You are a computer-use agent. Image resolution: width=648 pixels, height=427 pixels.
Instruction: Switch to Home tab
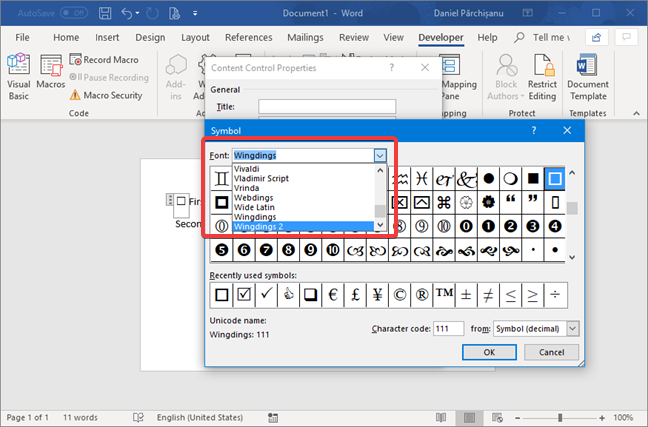click(x=66, y=37)
